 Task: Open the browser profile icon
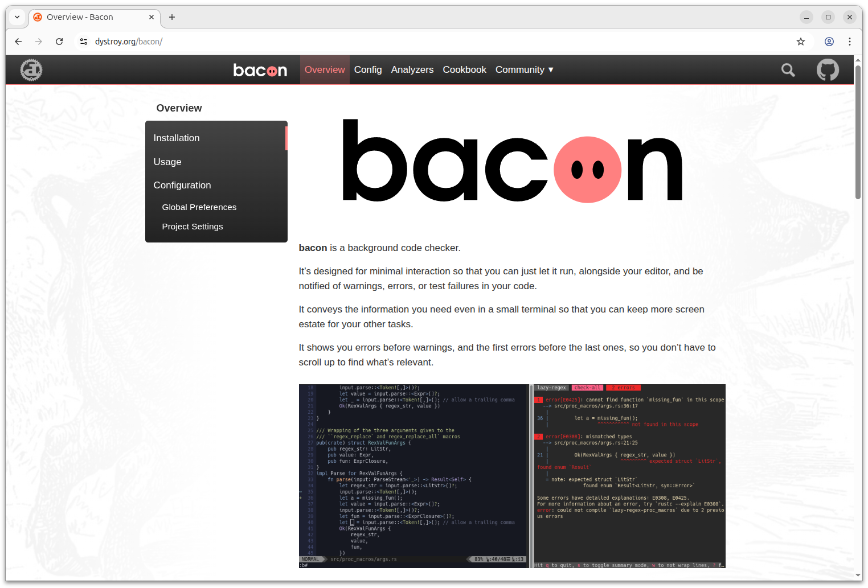829,42
